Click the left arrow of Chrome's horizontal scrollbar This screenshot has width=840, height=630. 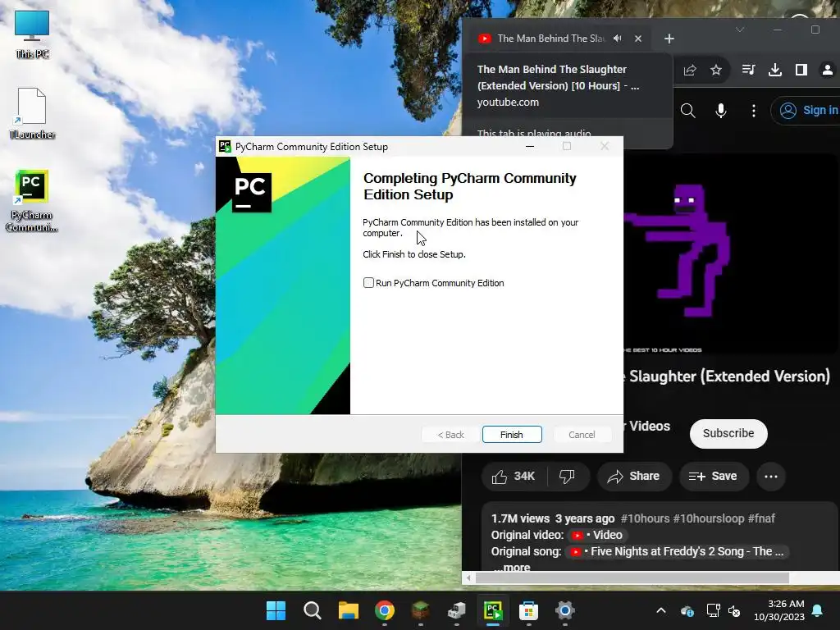pos(468,578)
